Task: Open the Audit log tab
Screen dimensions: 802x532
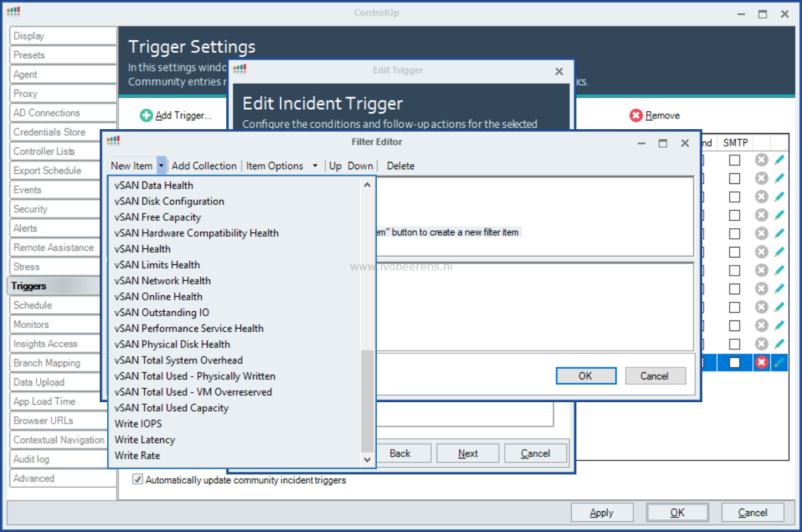Action: click(59, 459)
